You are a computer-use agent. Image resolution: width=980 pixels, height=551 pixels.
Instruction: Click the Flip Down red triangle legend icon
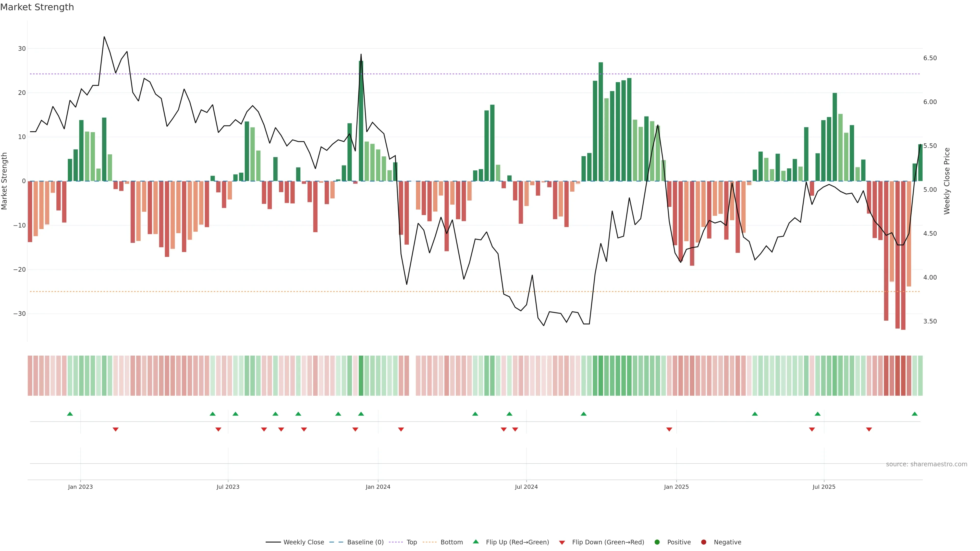click(562, 543)
